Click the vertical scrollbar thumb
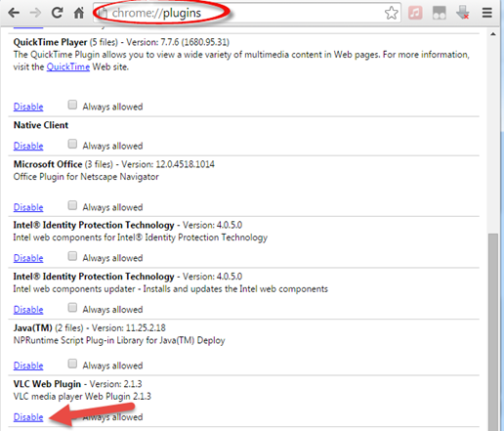 click(493, 332)
